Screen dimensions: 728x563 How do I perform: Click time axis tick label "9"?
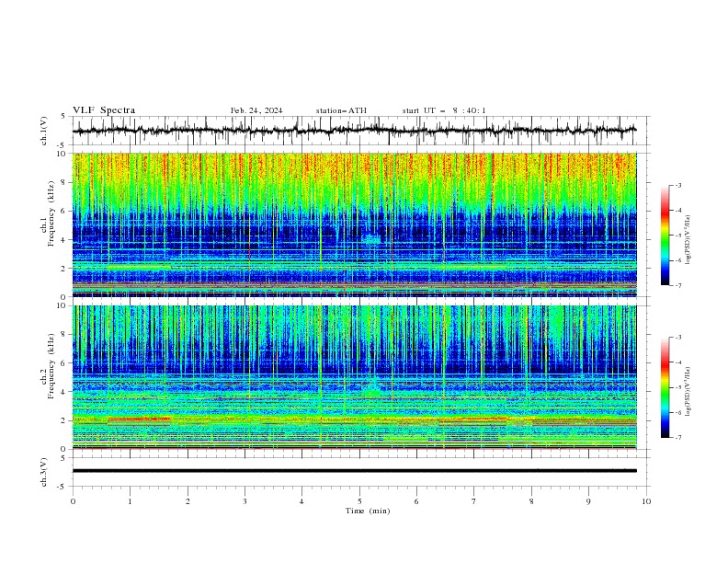point(588,501)
